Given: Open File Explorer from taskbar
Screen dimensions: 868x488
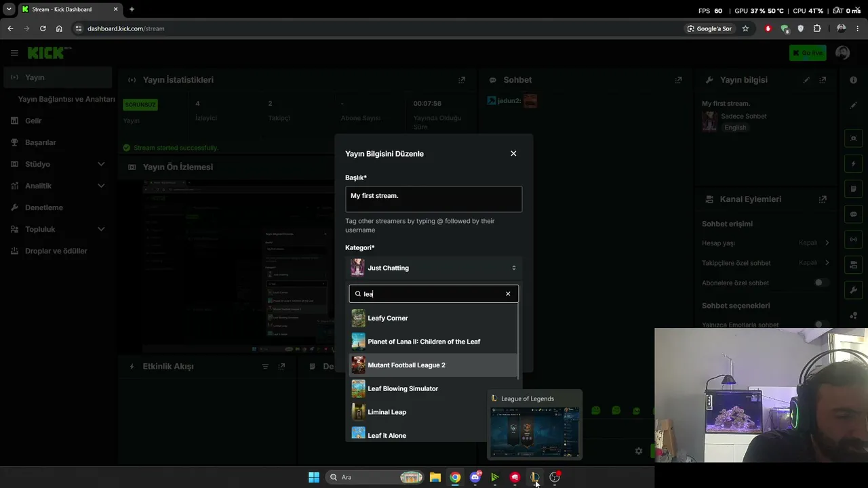Looking at the screenshot, I should pos(435,477).
